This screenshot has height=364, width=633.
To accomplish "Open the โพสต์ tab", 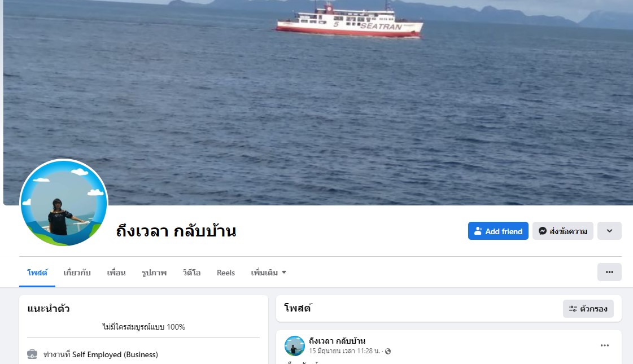I will (x=37, y=273).
